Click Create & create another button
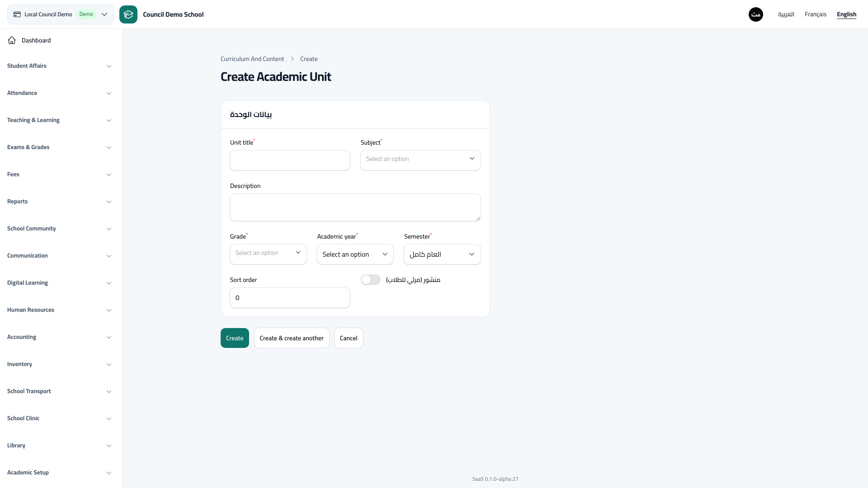Screen dimensions: 868x488 (x=292, y=338)
